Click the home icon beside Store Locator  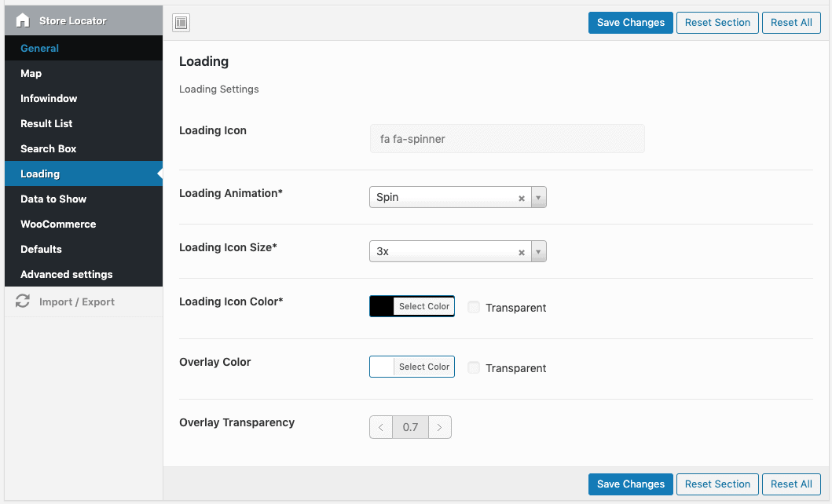click(x=22, y=20)
